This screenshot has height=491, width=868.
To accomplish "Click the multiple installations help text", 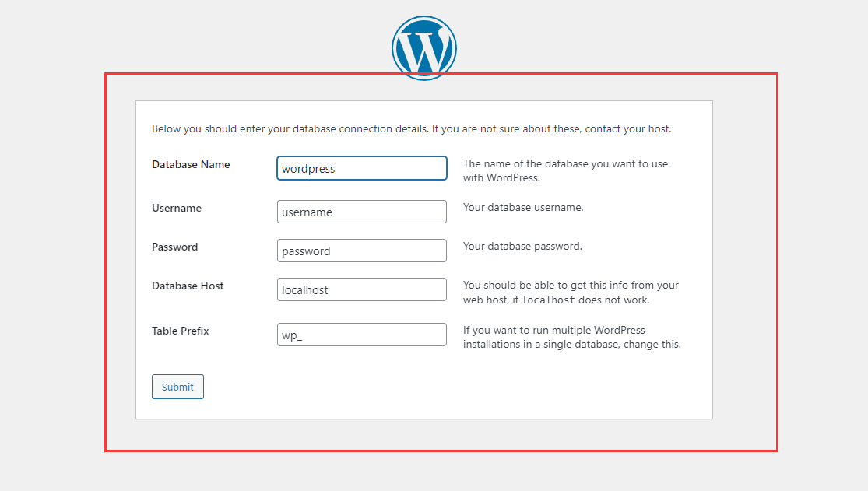I will pos(571,337).
